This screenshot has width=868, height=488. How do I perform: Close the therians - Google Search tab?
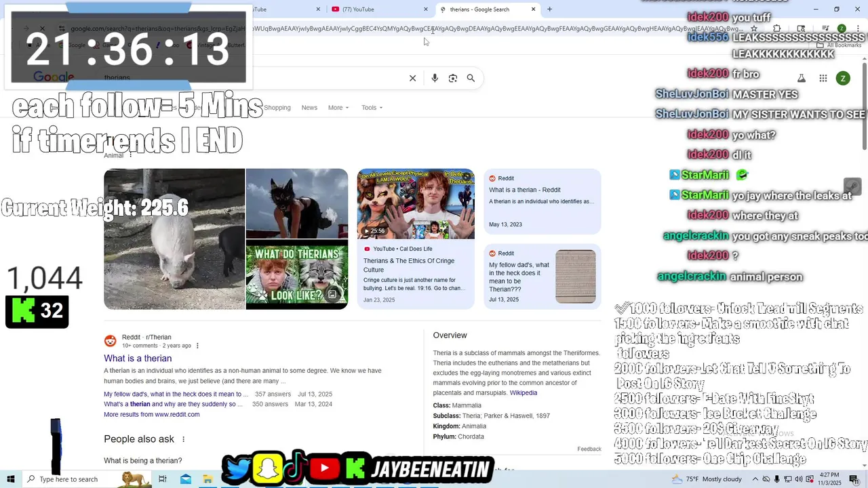(x=533, y=9)
